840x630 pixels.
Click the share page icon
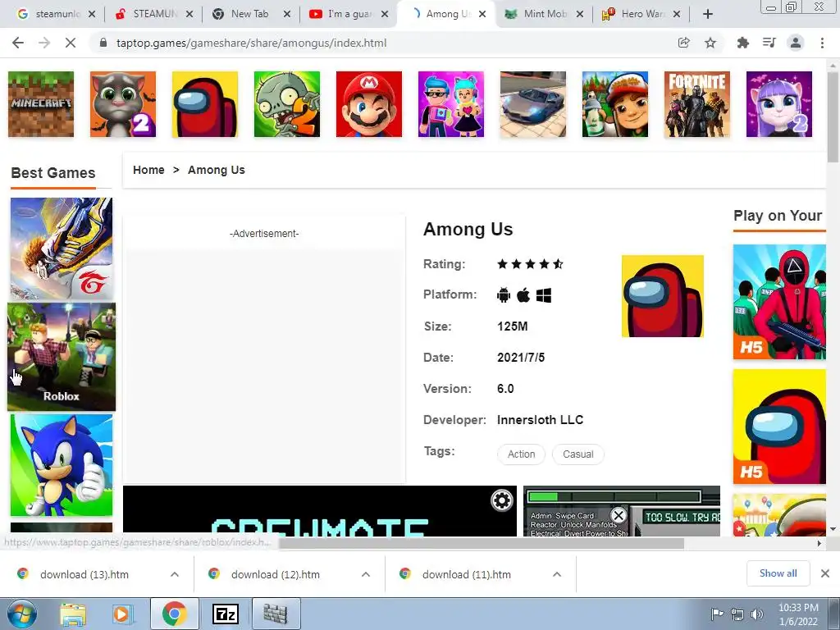[x=683, y=43]
